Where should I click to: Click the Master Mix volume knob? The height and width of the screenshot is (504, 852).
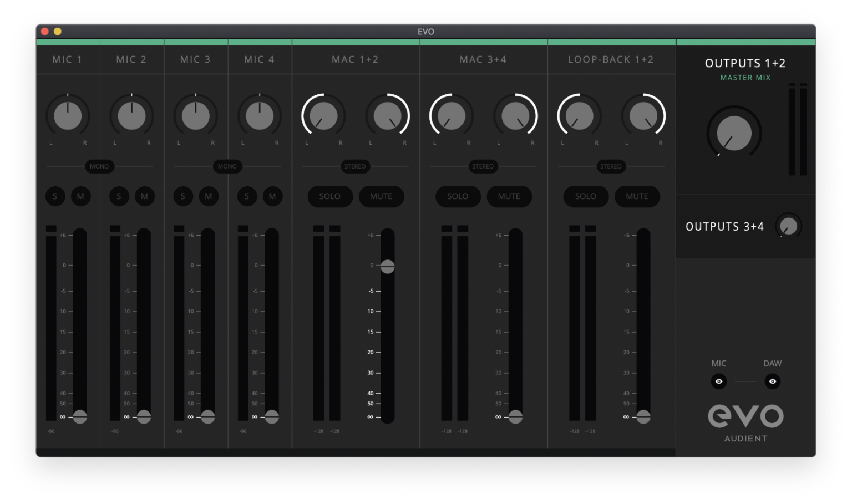pyautogui.click(x=734, y=133)
